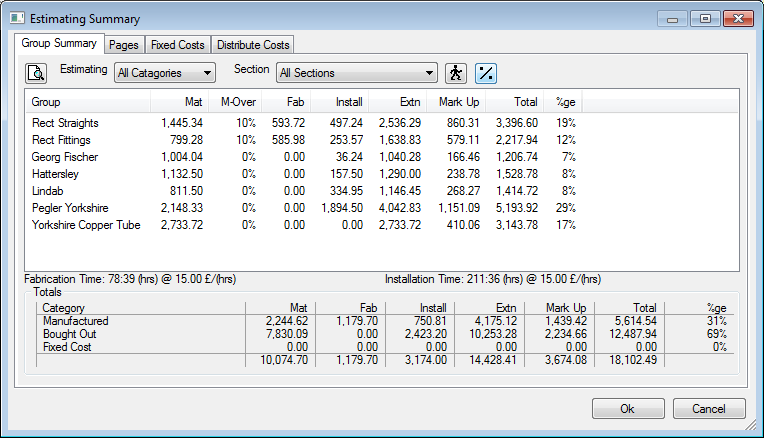Click Hattersley total 1,528.78

coord(517,174)
